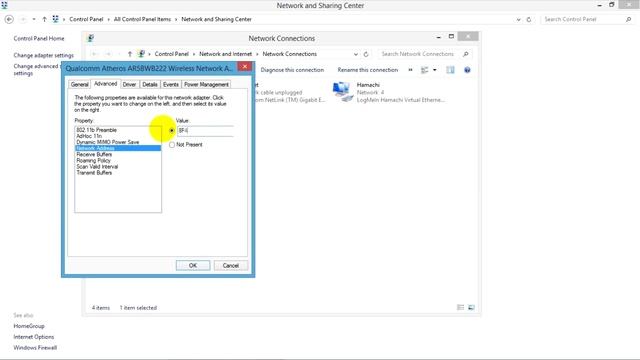
Task: Click Rename this connection
Action: pos(368,70)
